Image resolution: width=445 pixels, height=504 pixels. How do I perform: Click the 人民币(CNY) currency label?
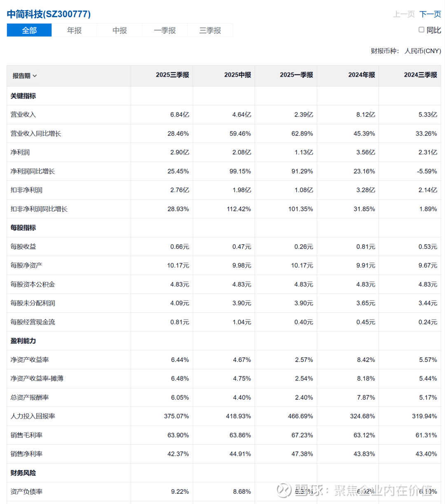(x=423, y=51)
